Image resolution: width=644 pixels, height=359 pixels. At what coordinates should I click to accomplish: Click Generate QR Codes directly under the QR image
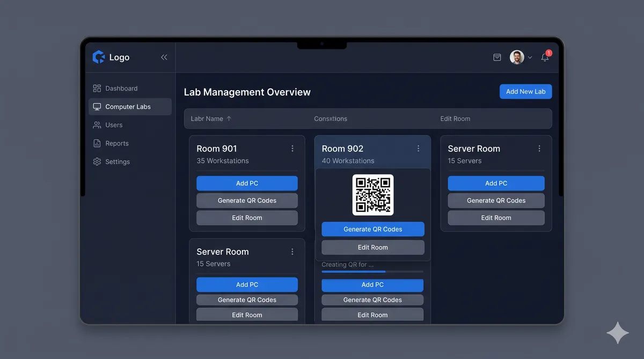click(373, 229)
